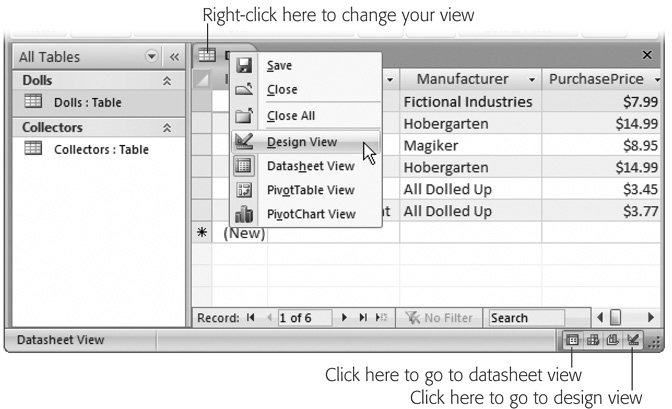Screen dimensions: 672x409
Task: Click the Search box in record navigator
Action: coord(525,318)
